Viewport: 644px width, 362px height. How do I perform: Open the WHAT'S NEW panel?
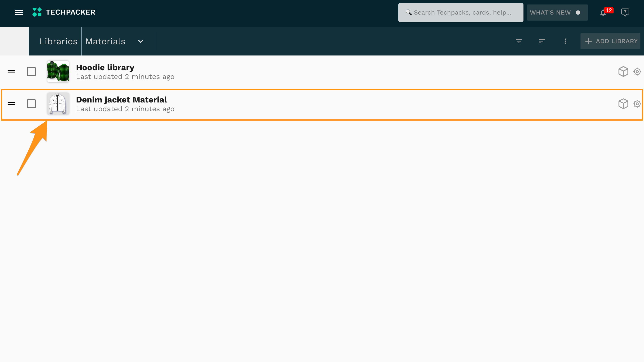(557, 13)
